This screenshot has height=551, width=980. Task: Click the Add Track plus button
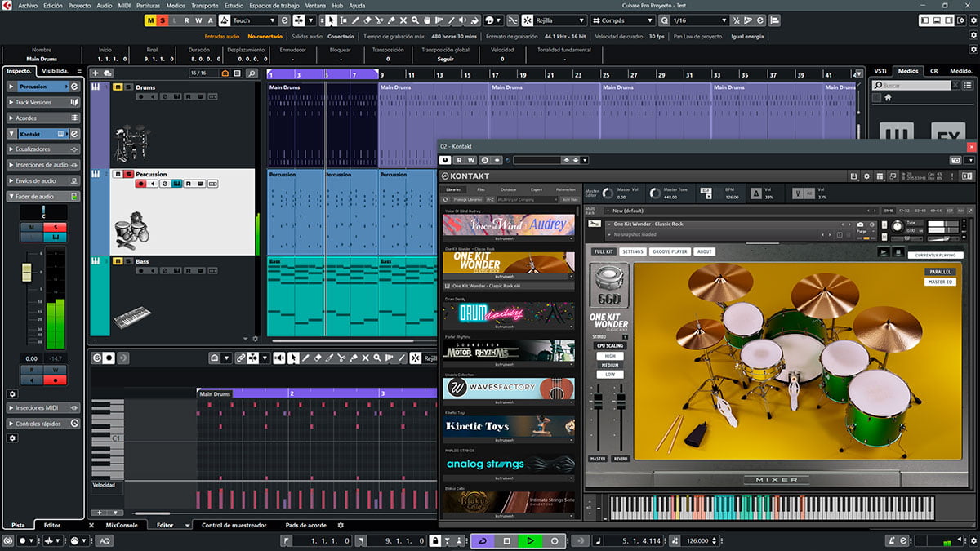point(96,73)
